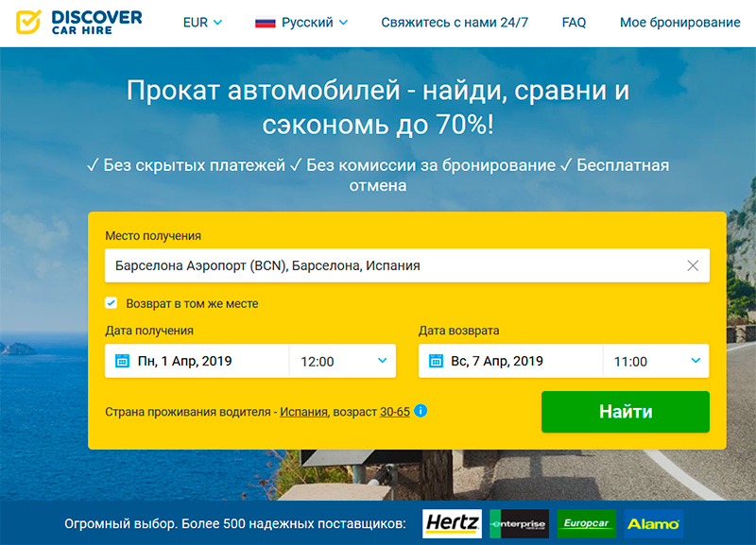This screenshot has height=545, width=756.
Task: Click the blue info icon near age
Action: pos(421,411)
